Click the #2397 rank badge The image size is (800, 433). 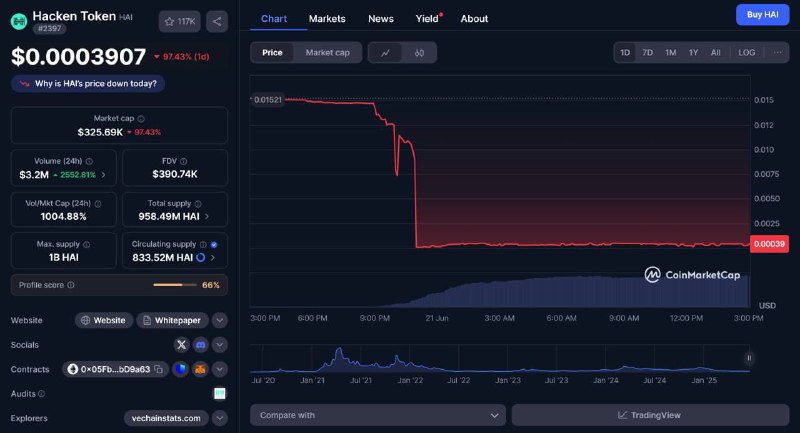[49, 29]
